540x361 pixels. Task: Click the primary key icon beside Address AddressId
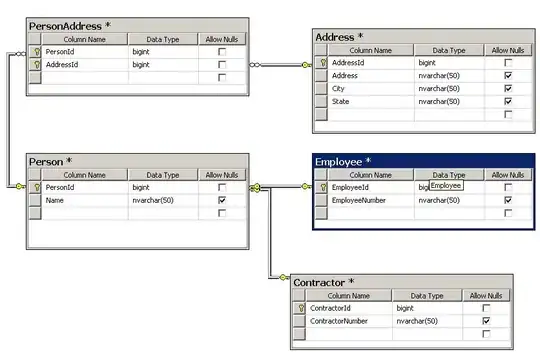pyautogui.click(x=323, y=63)
